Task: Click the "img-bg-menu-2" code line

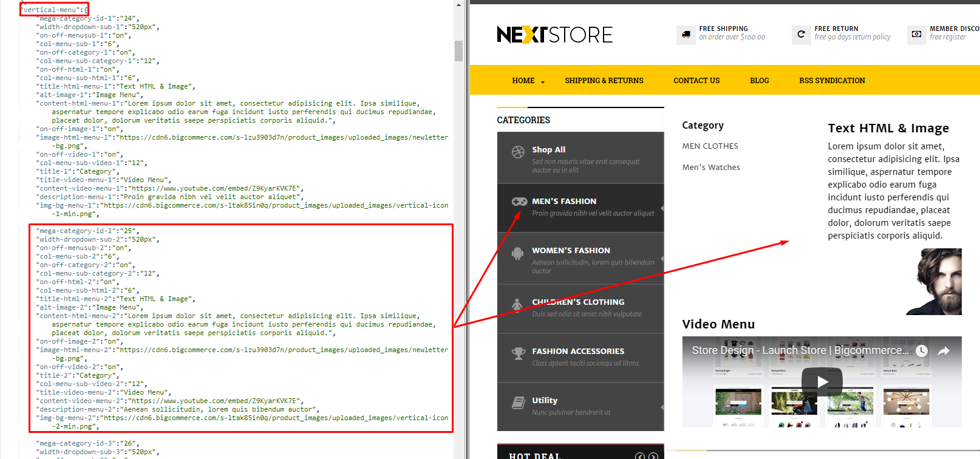Action: pos(242,422)
